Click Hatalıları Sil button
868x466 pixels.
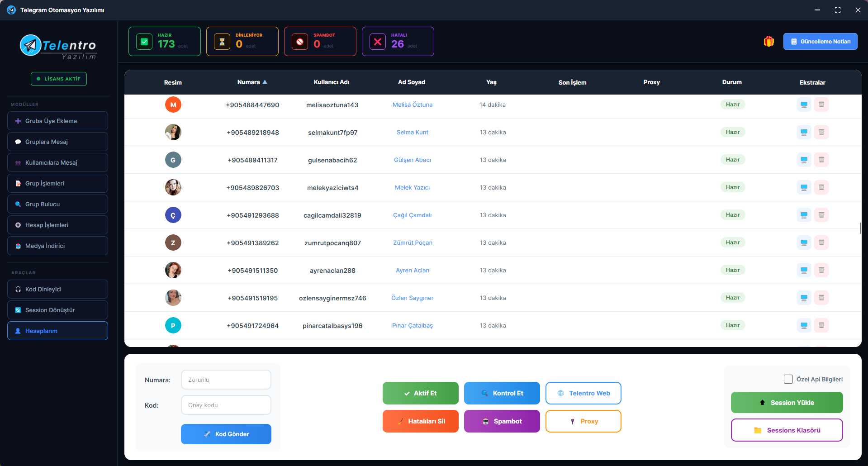click(x=420, y=421)
